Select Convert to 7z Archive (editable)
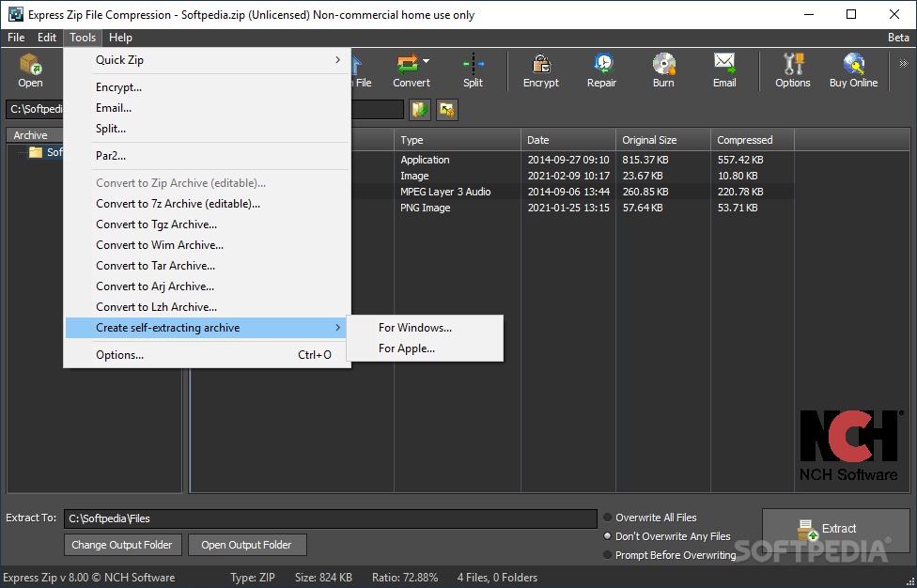Viewport: 917px width, 588px height. click(207, 204)
